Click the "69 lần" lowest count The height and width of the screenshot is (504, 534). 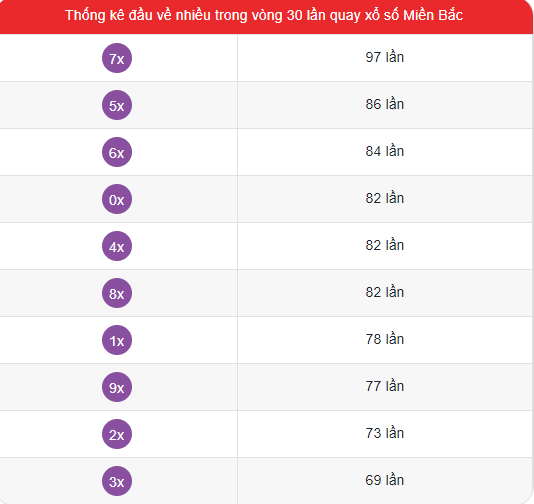384,480
